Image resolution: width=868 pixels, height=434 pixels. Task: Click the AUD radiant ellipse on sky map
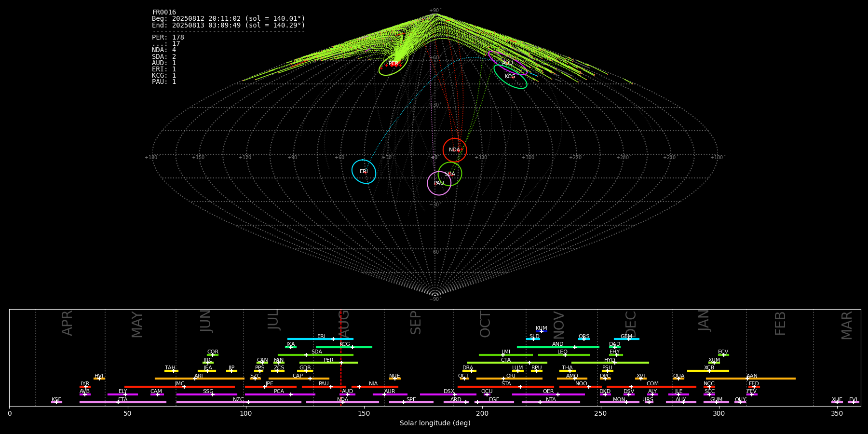[x=508, y=63]
